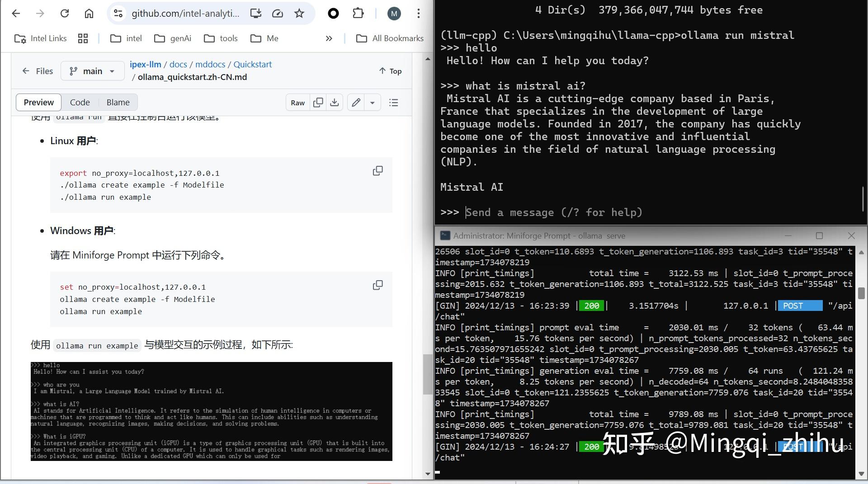Open the browser Extensions puzzle icon
Viewport: 868px width, 484px height.
[358, 13]
